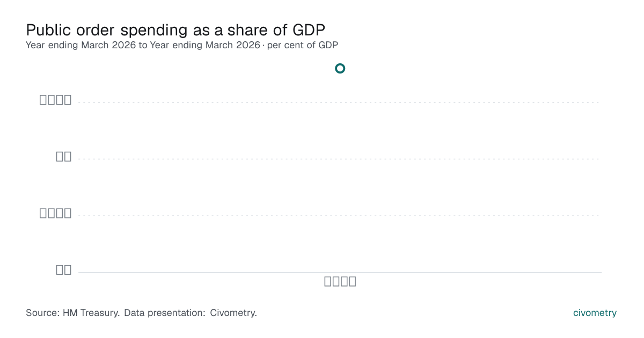Click the highest y-axis tick label

[x=55, y=99]
